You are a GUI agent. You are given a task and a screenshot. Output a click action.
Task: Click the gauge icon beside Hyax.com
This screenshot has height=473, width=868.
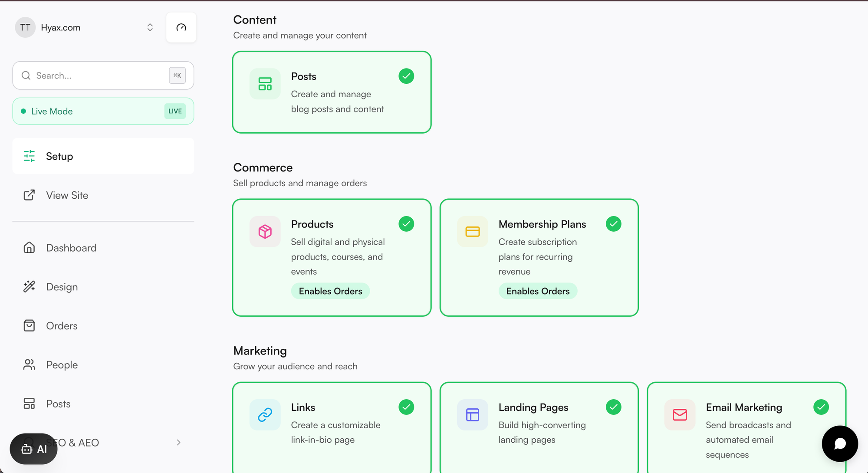[181, 27]
